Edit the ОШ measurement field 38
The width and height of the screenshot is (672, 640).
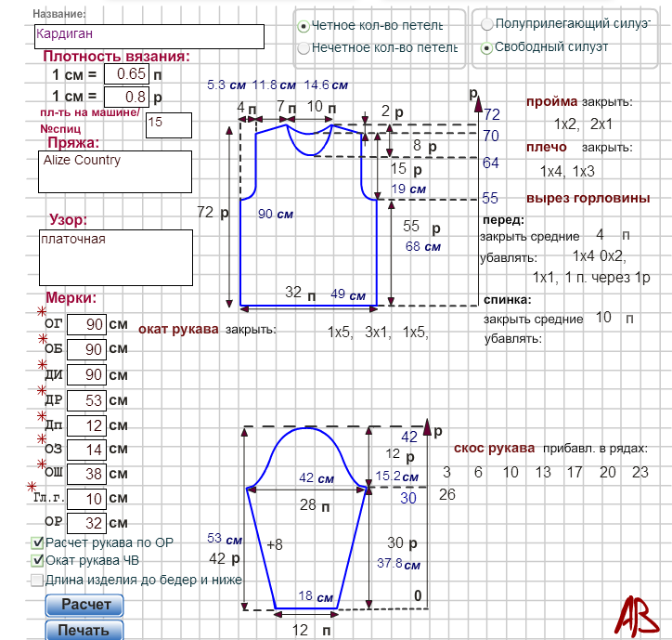coord(86,474)
